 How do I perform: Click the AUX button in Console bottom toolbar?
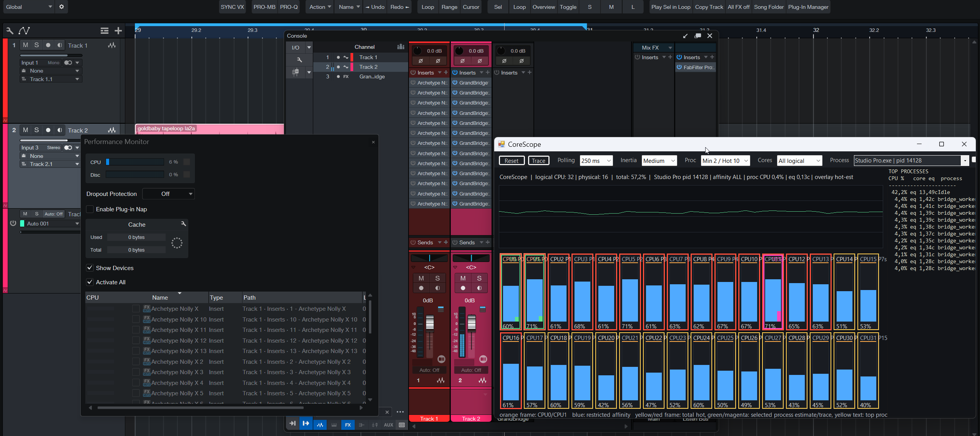pos(389,424)
